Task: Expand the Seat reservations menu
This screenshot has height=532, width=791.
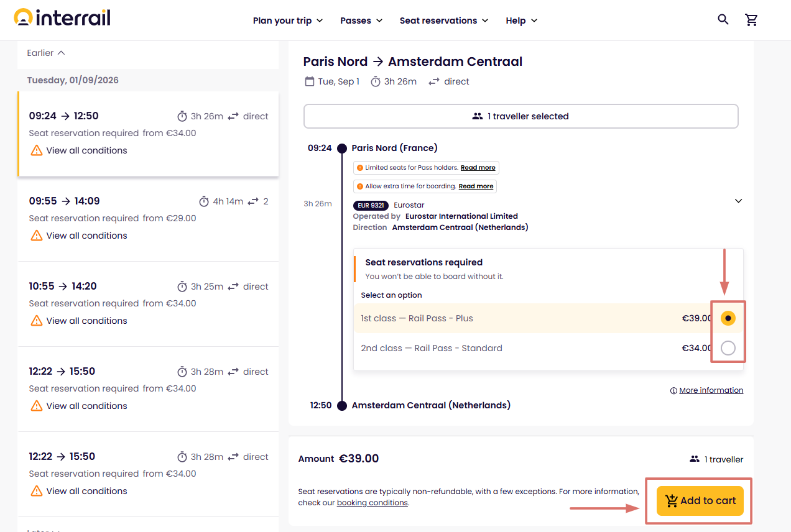Action: click(444, 21)
